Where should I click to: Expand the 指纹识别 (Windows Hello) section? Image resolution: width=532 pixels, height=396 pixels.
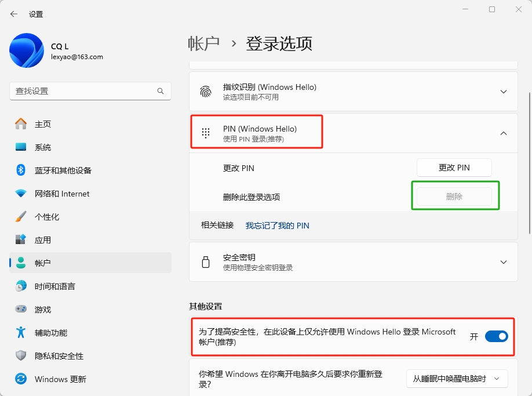tap(503, 92)
